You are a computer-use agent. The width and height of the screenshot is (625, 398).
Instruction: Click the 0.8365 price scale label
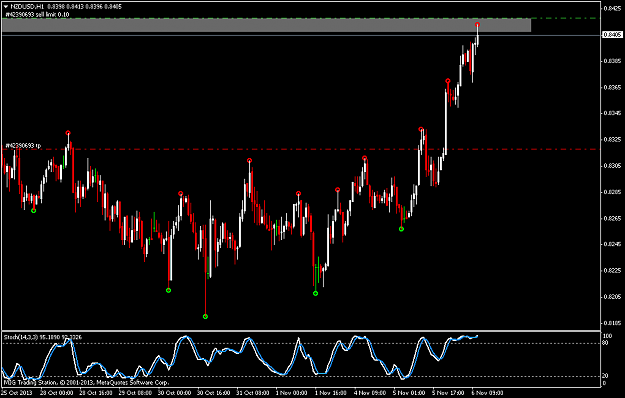point(612,87)
